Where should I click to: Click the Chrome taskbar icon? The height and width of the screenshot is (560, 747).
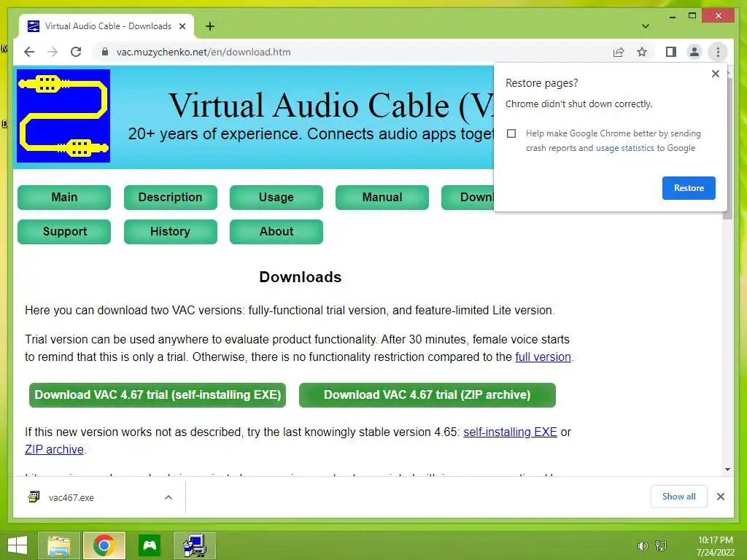coord(104,545)
